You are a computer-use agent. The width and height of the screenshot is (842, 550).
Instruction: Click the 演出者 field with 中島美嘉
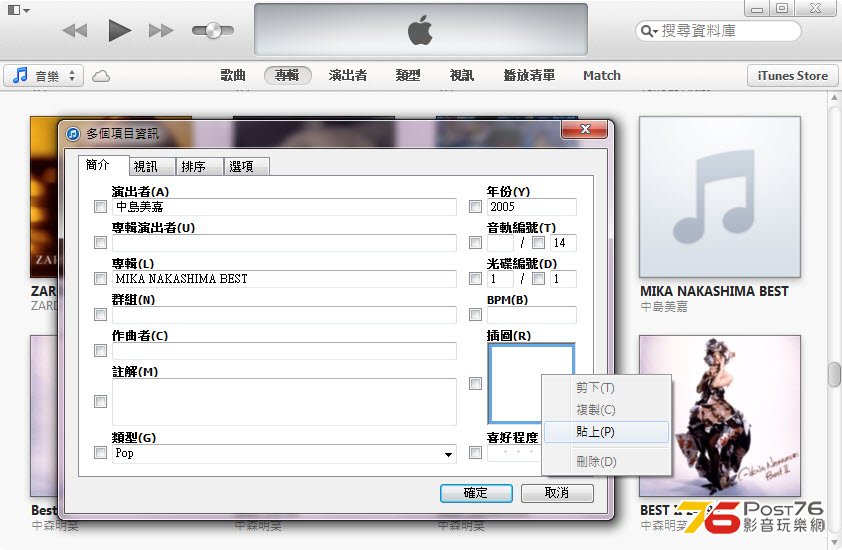(284, 207)
